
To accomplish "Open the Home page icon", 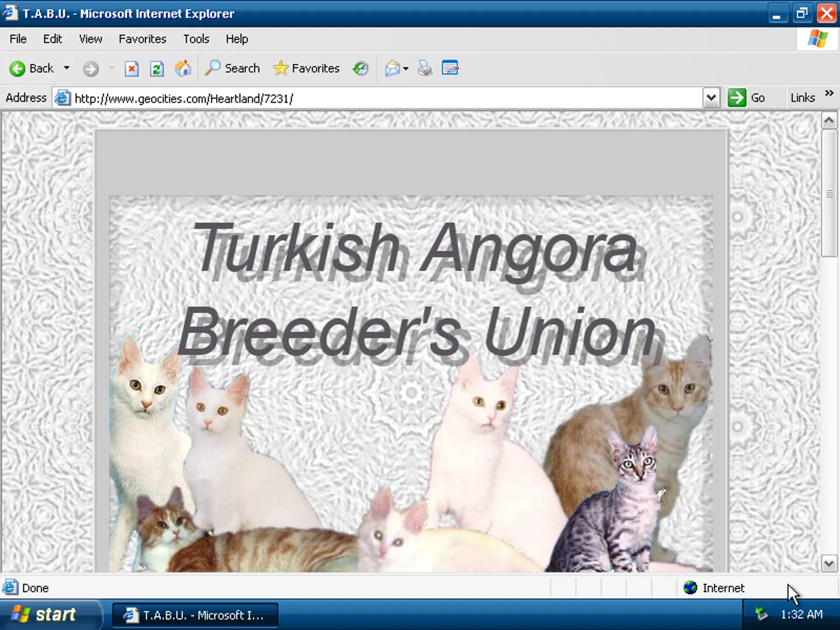I will click(183, 68).
